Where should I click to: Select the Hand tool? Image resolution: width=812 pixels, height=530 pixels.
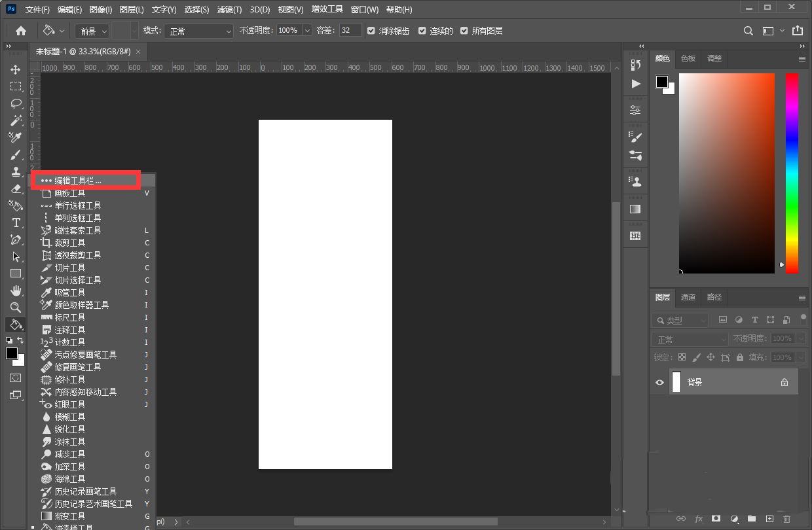click(15, 291)
